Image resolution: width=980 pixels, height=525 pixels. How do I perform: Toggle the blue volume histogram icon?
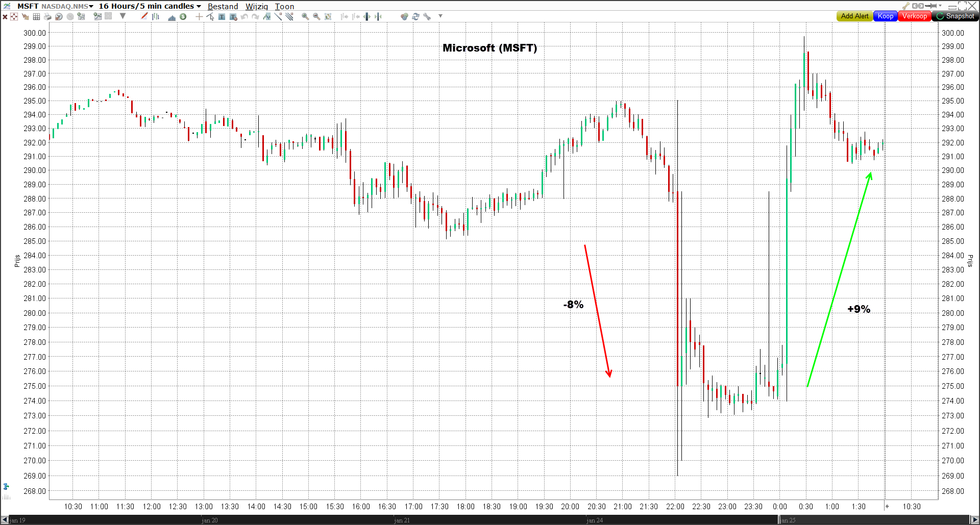point(171,18)
